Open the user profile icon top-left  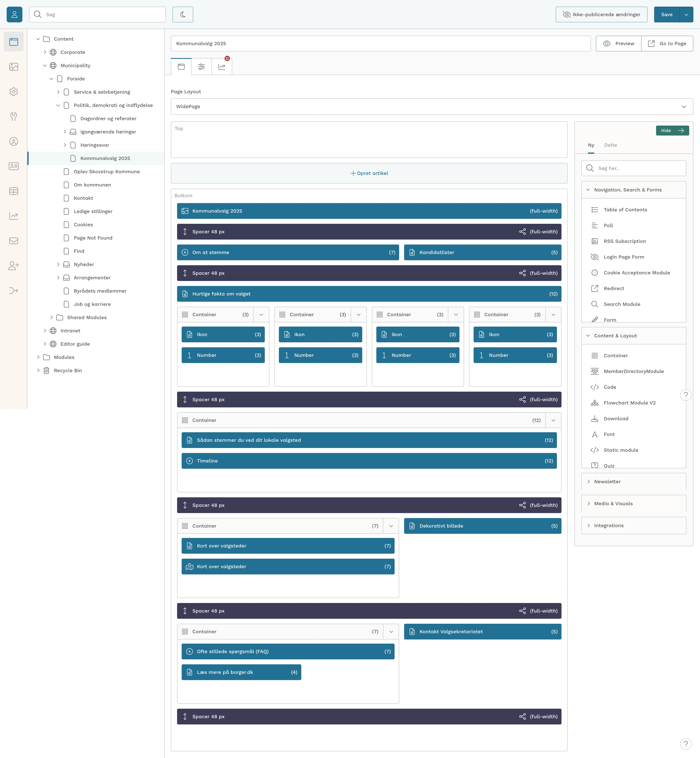click(14, 14)
